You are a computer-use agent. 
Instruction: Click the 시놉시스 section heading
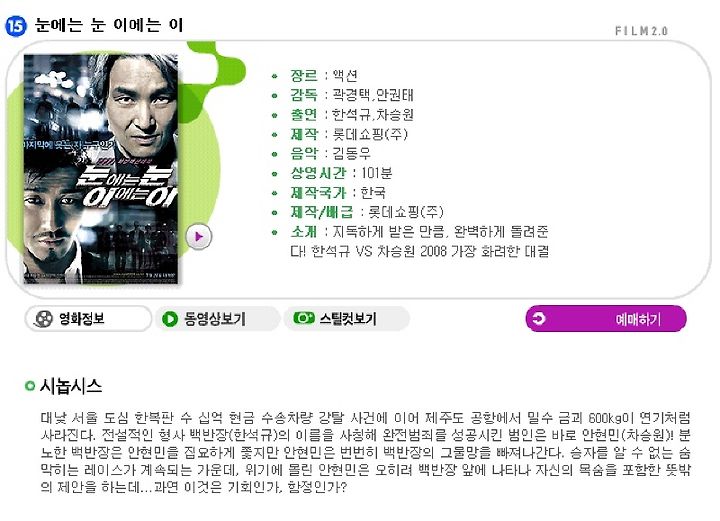[71, 386]
